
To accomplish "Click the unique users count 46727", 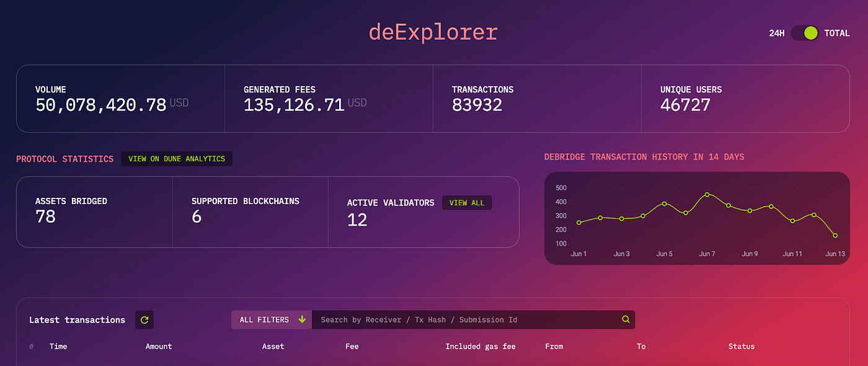I will pos(685,105).
